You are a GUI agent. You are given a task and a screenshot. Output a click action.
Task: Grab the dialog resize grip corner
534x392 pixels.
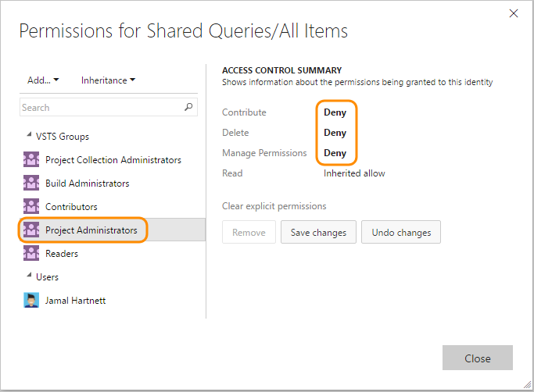[528, 385]
